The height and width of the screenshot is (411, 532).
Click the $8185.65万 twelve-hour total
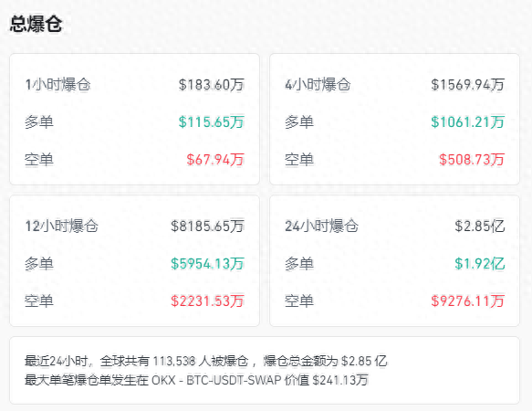tap(207, 226)
